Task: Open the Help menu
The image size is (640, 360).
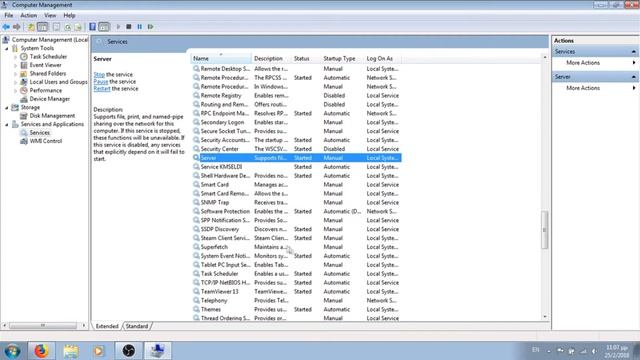Action: point(69,16)
